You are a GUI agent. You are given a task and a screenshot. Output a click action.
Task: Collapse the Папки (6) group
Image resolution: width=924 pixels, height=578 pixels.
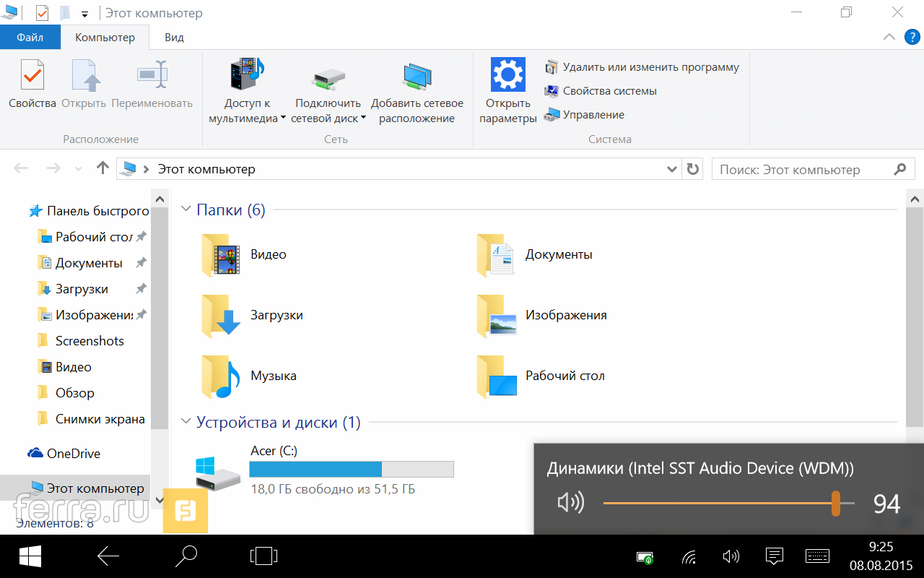tap(186, 210)
